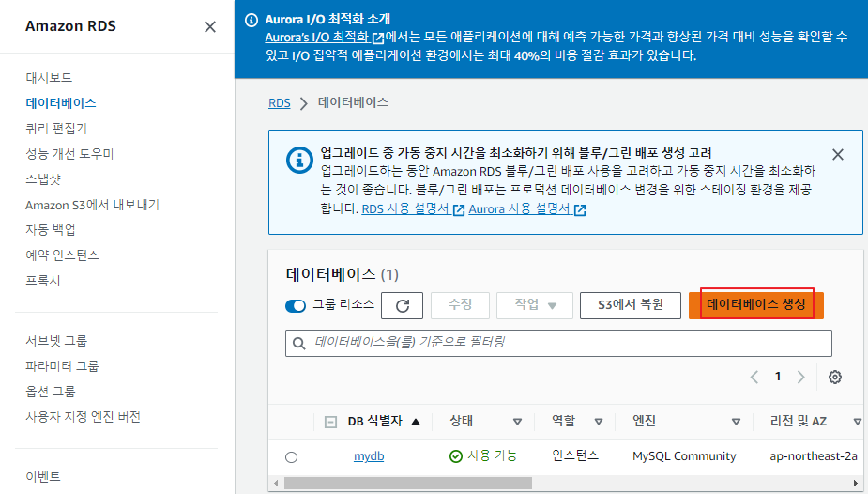This screenshot has height=494, width=868.
Task: Open 이벤트 in sidebar
Action: [43, 477]
